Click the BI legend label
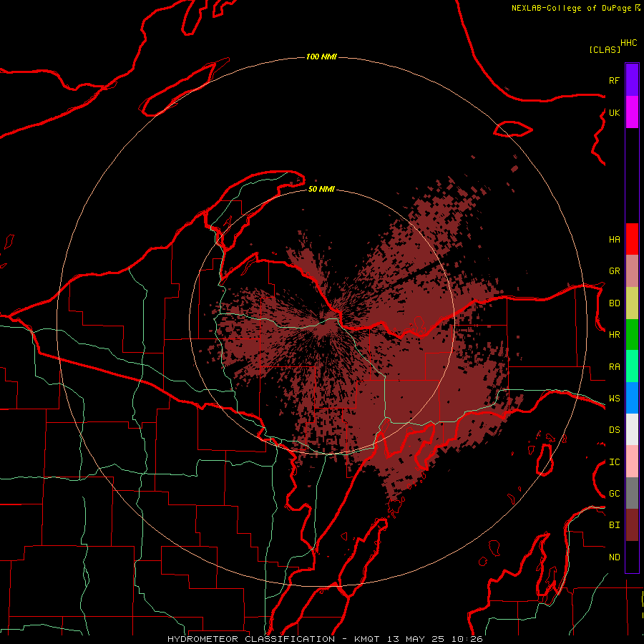 pyautogui.click(x=614, y=525)
